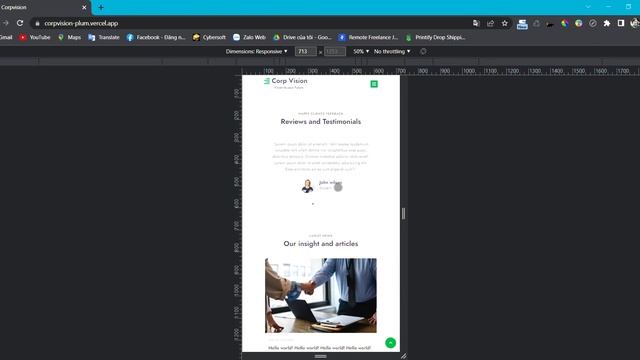Open the browser profile avatar

point(635,23)
